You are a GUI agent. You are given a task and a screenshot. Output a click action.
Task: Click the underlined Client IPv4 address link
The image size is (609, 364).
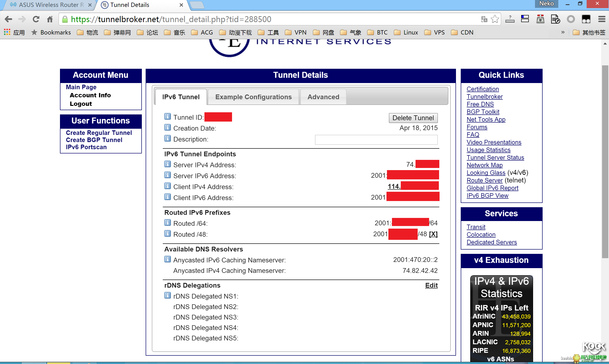click(x=394, y=186)
